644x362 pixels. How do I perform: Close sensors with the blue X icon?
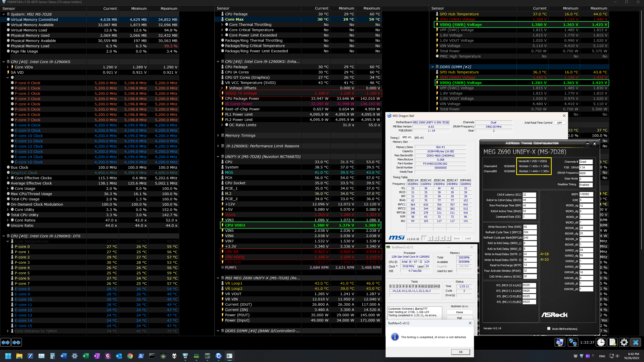[x=636, y=342]
